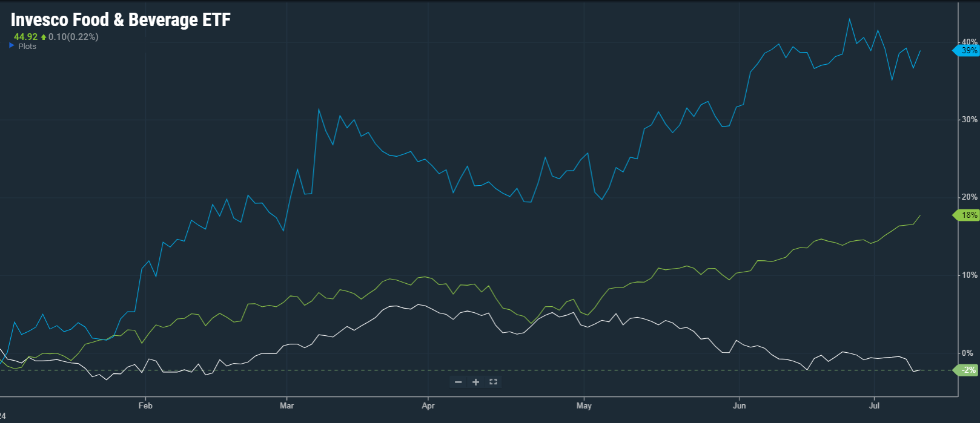Image resolution: width=980 pixels, height=423 pixels.
Task: Click the 20% y-axis label
Action: click(x=969, y=197)
